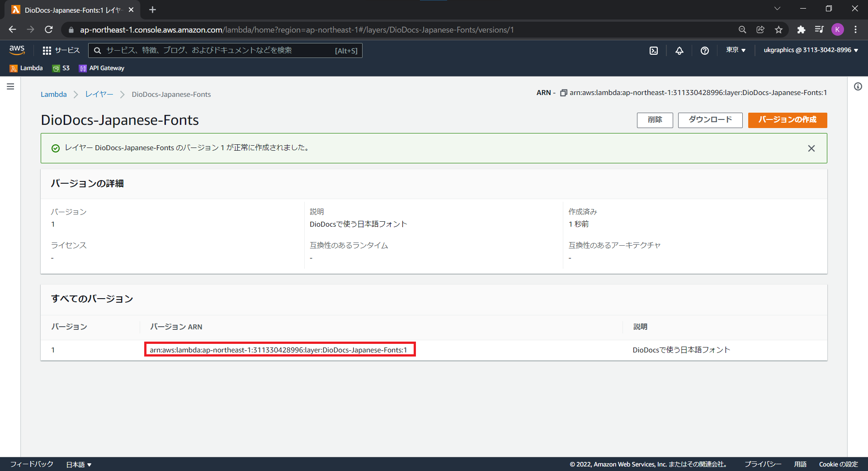Viewport: 868px width, 471px height.
Task: Open 用語 footer link
Action: click(x=800, y=464)
